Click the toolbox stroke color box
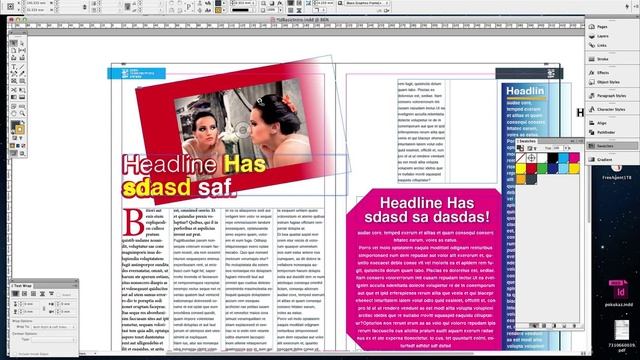This screenshot has height=360, width=640. point(20,130)
